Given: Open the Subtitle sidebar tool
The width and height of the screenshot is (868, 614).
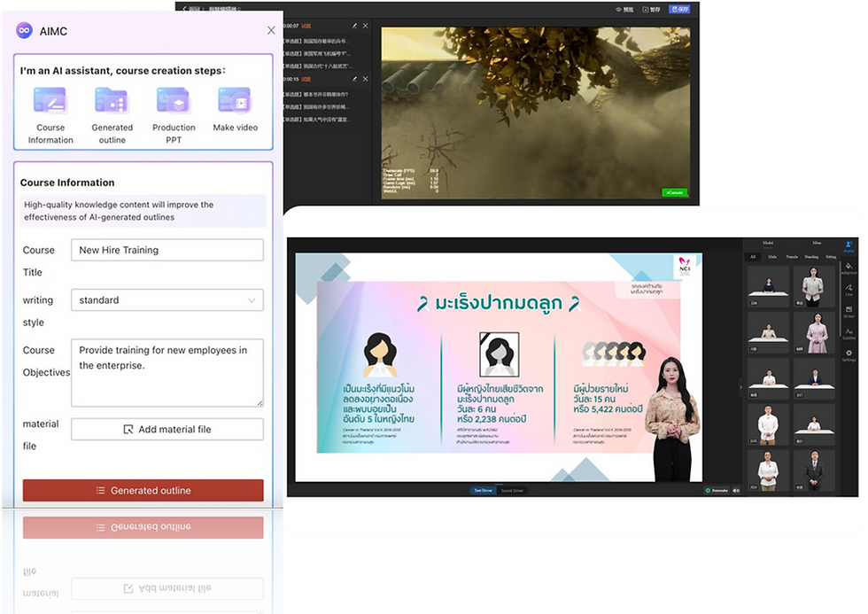Looking at the screenshot, I should pyautogui.click(x=849, y=333).
